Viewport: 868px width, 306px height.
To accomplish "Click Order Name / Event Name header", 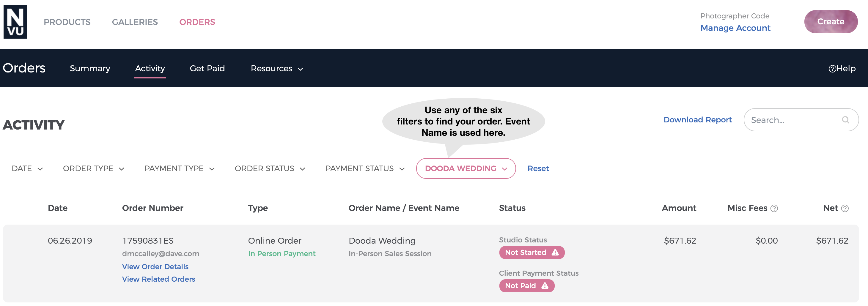I will [404, 208].
